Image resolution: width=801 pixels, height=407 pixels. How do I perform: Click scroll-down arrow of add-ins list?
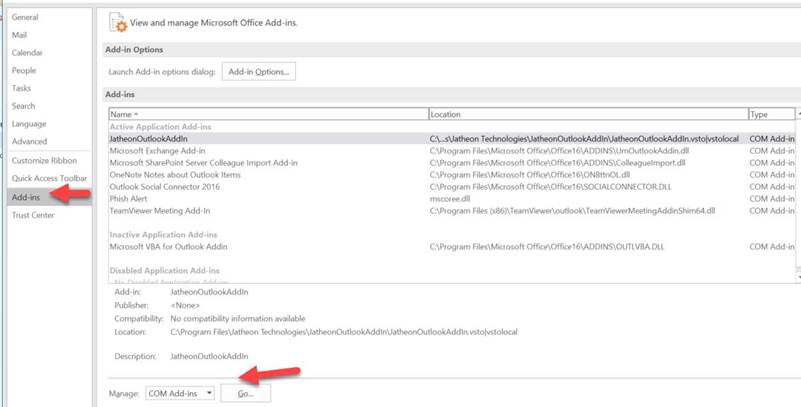pyautogui.click(x=798, y=277)
